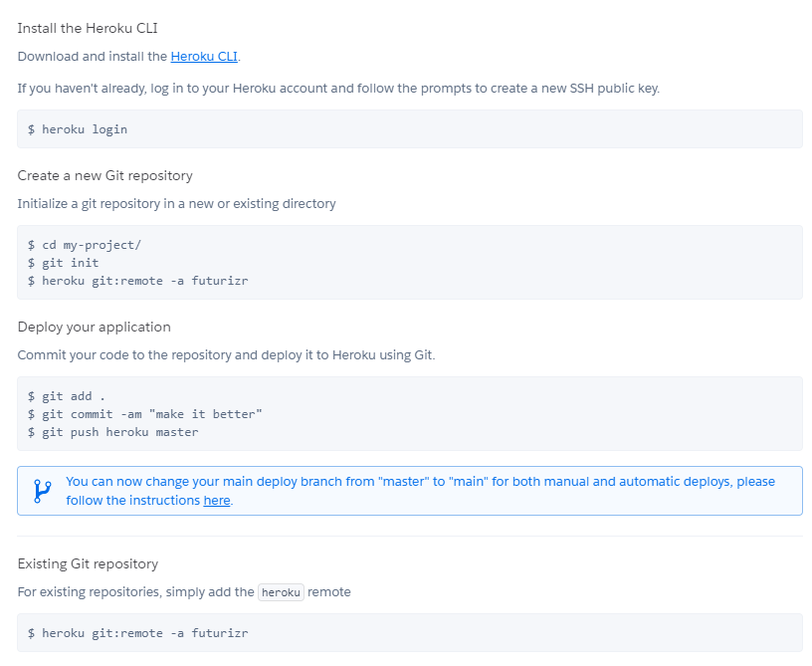Click the 'Install the Heroku CLI' heading
Viewport: 812px width, 666px height.
coord(88,28)
